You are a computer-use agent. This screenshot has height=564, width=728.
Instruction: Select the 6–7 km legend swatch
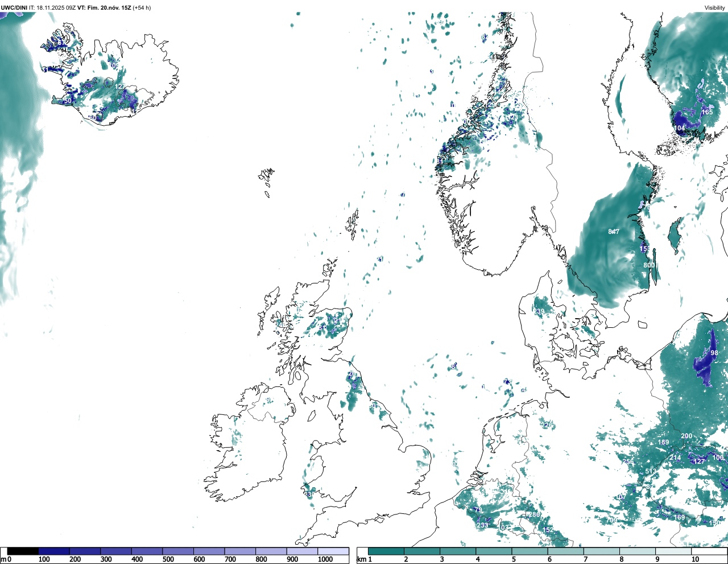[566, 551]
